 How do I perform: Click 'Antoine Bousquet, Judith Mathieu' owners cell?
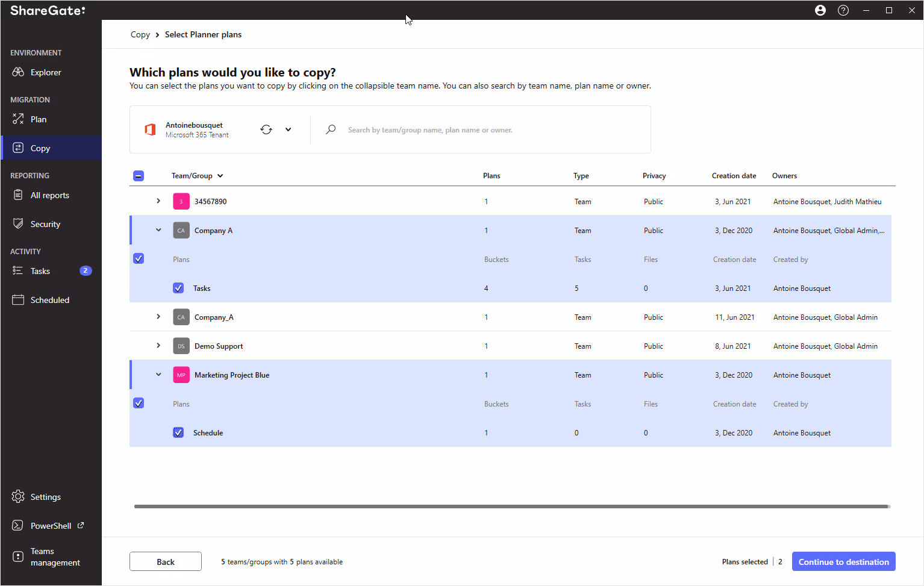827,202
